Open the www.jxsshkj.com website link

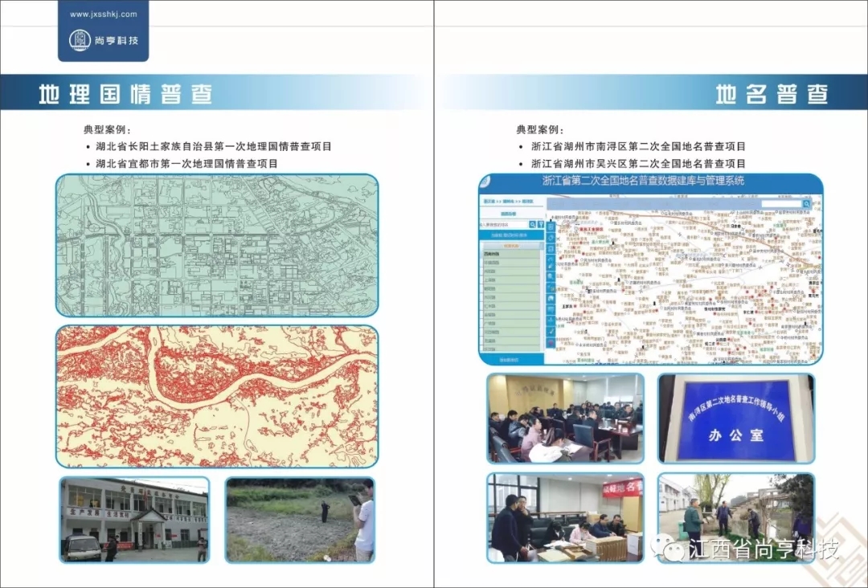103,14
